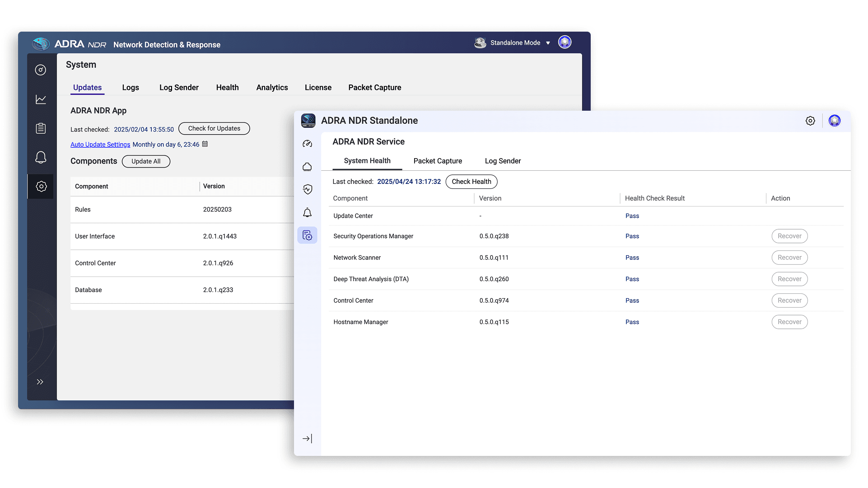Select the User Interface component row
868x488 pixels.
182,236
